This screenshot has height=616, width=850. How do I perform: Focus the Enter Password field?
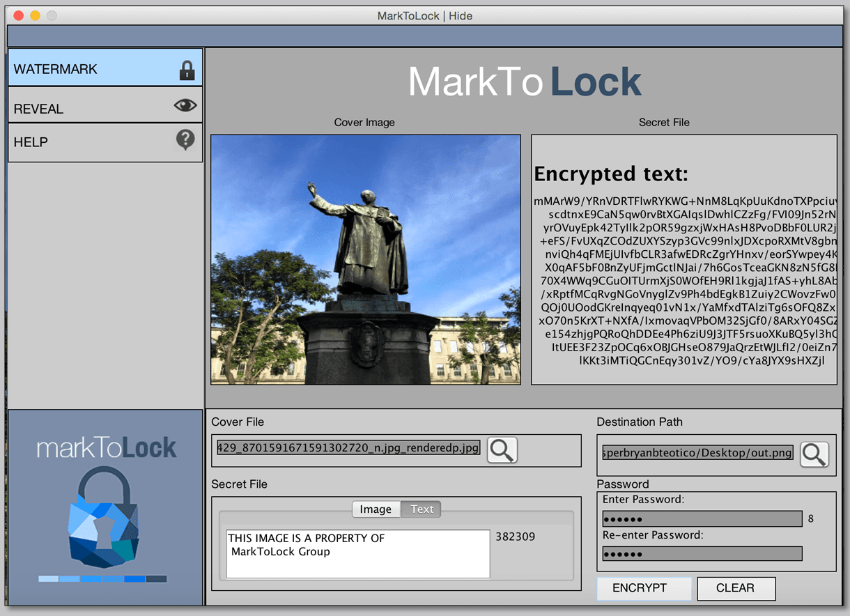click(702, 519)
